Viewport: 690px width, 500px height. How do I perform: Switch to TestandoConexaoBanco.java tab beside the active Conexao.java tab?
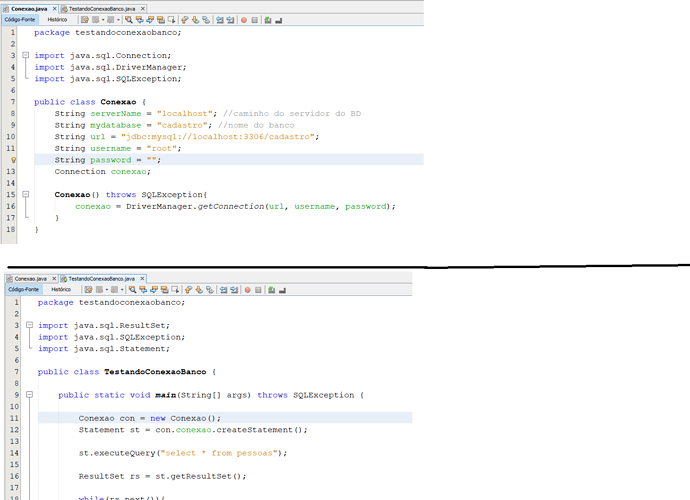(x=102, y=9)
